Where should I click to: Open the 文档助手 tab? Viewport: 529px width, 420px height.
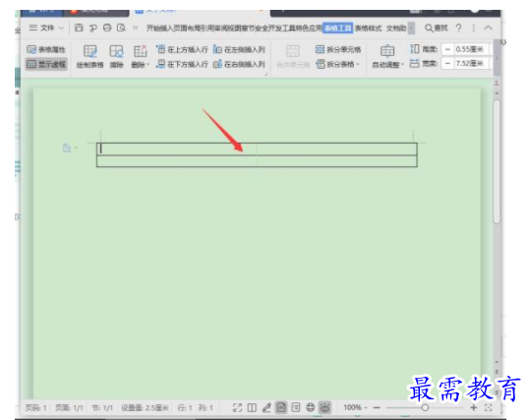pyautogui.click(x=396, y=28)
